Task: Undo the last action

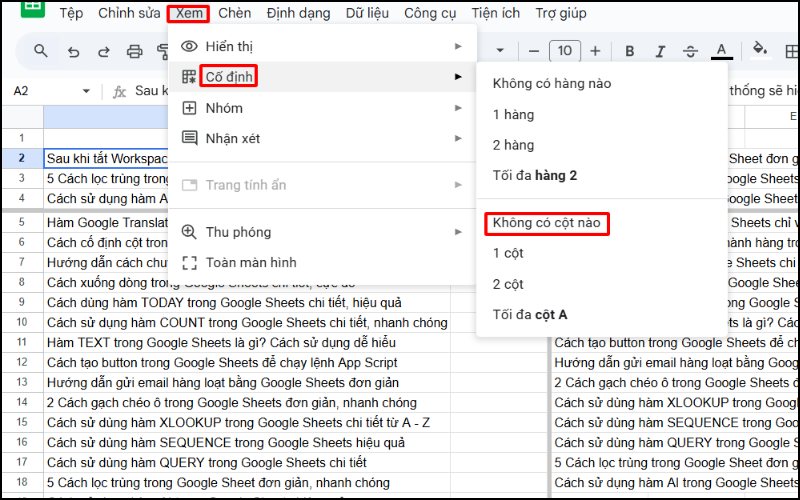Action: pos(73,52)
